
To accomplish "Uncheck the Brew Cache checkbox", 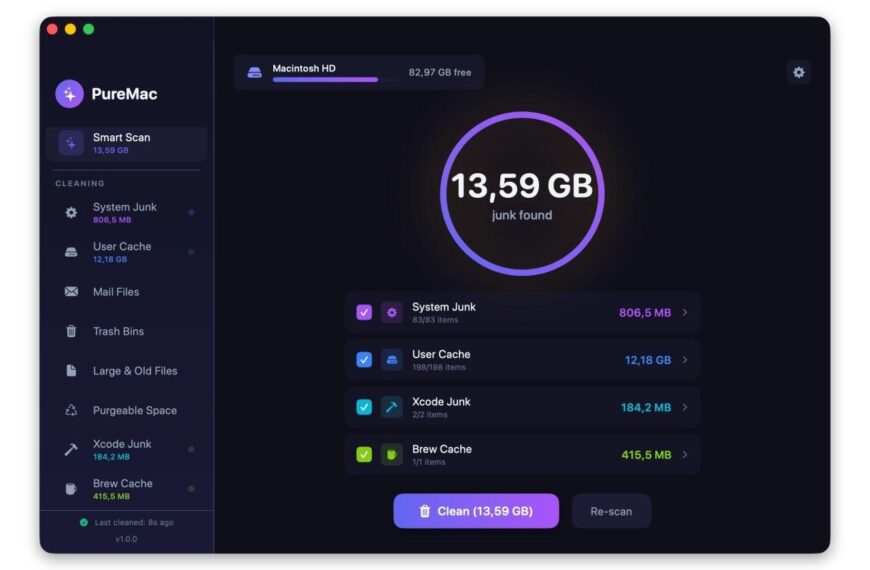I will point(364,455).
